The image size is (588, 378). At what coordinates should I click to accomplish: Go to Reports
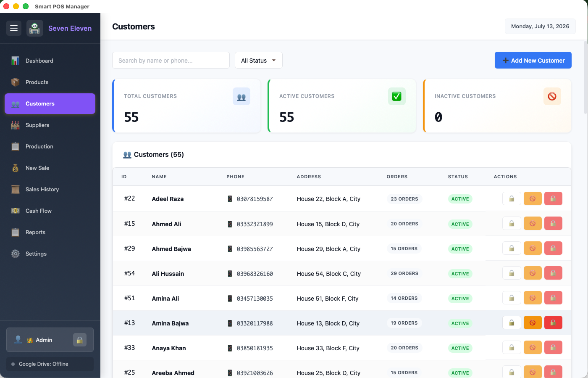click(50, 232)
